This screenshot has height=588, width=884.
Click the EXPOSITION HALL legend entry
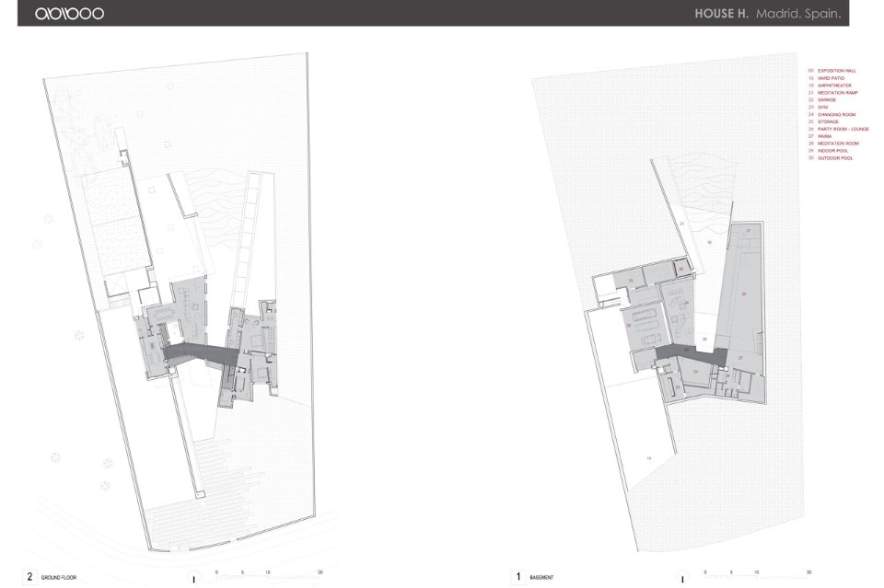tap(836, 71)
